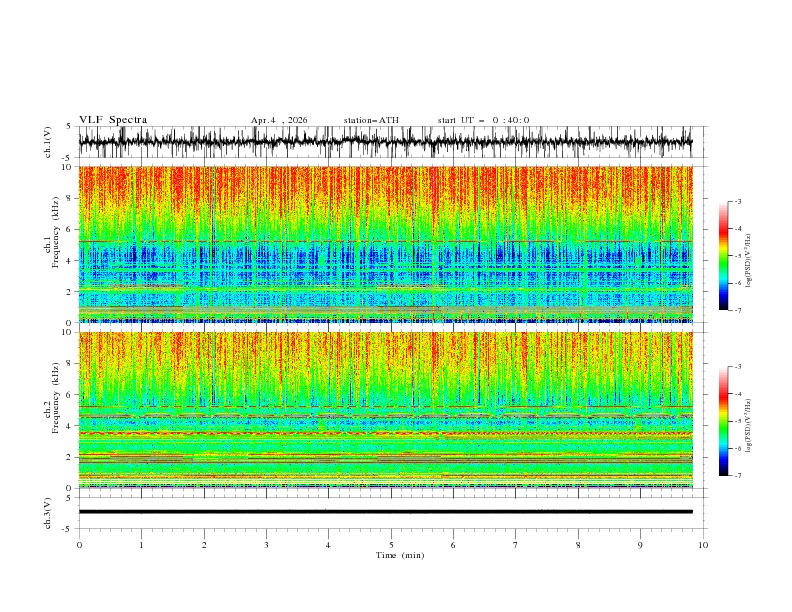Click the lower color scale bar for ch.2

coord(723,421)
